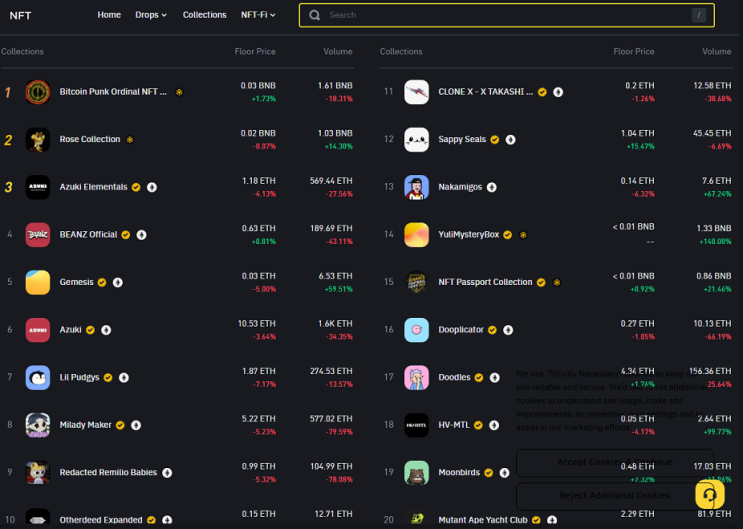This screenshot has width=743, height=529.
Task: Click the Redacted Remilio Babies avatar
Action: click(37, 473)
